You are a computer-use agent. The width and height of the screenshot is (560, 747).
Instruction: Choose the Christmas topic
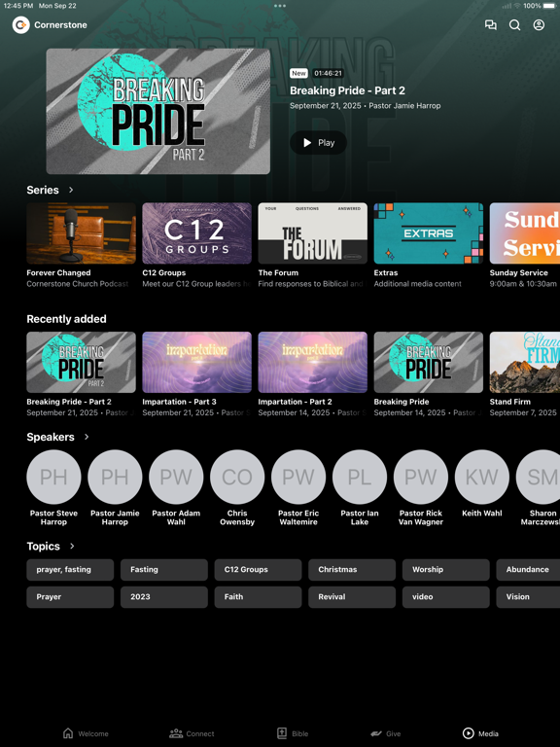[x=352, y=569]
